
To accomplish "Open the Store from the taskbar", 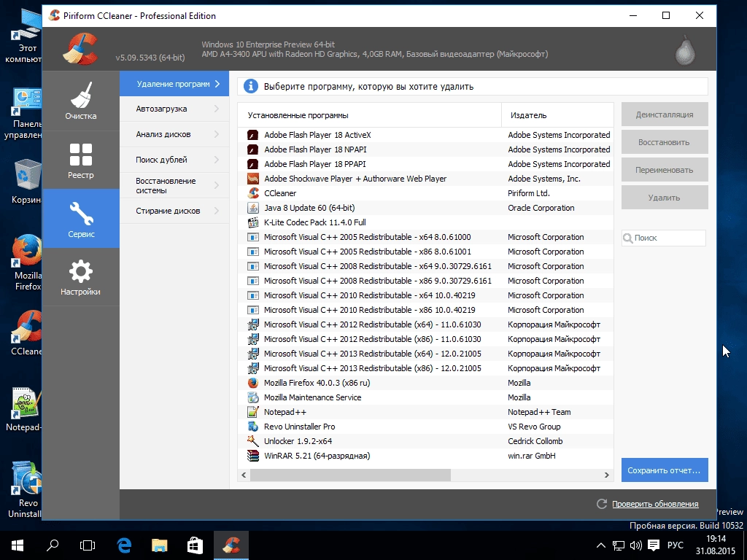I will pos(195,545).
